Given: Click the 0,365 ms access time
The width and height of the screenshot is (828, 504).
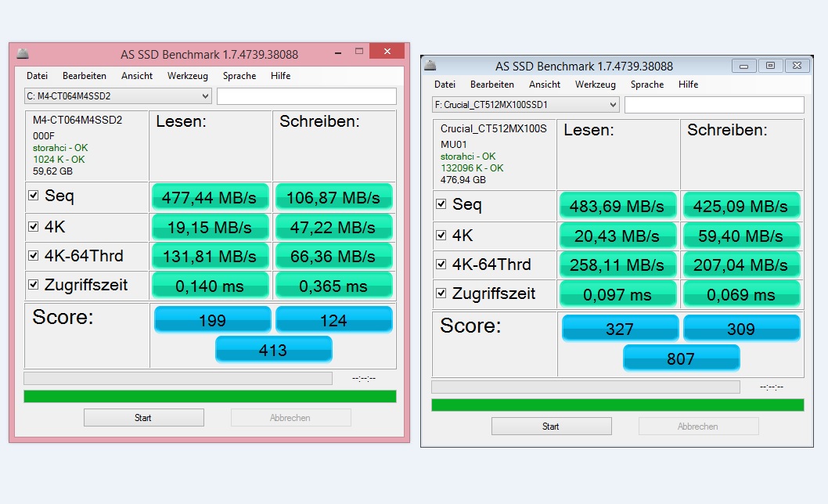Looking at the screenshot, I should click(333, 286).
